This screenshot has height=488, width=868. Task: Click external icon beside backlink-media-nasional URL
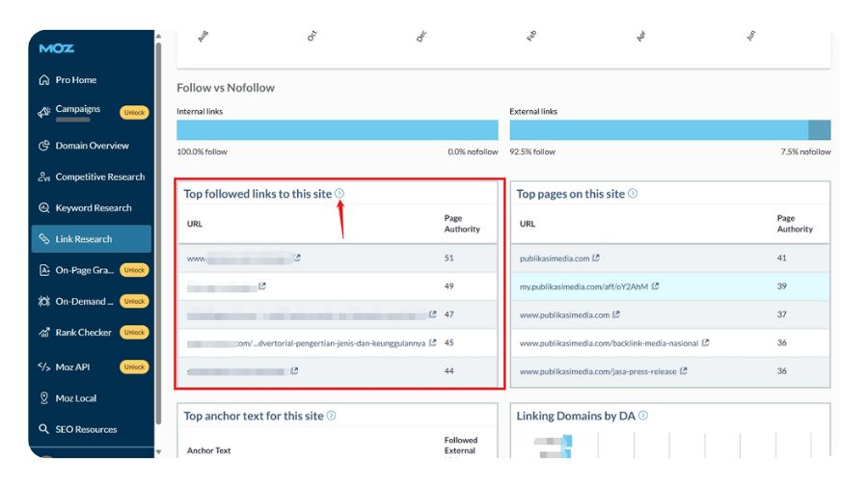705,342
